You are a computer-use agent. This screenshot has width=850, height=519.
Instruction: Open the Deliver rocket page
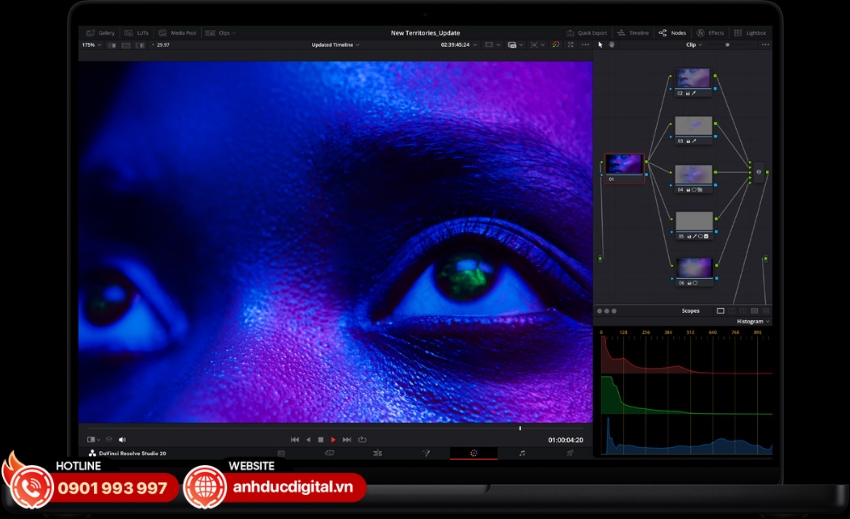[570, 453]
